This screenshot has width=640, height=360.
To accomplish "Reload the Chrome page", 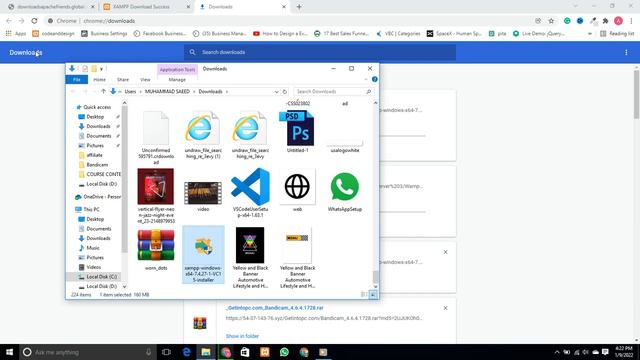I will 34,21.
